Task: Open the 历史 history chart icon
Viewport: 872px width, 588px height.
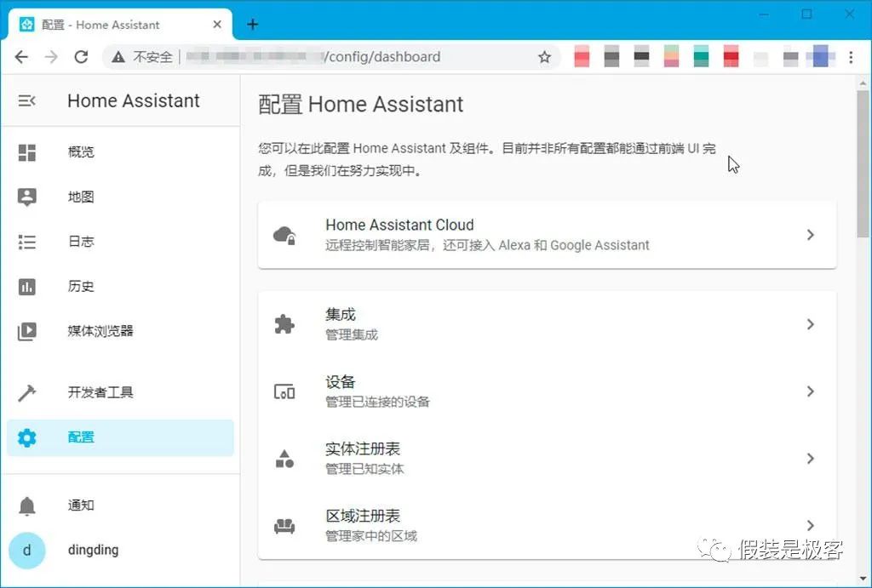Action: tap(26, 287)
